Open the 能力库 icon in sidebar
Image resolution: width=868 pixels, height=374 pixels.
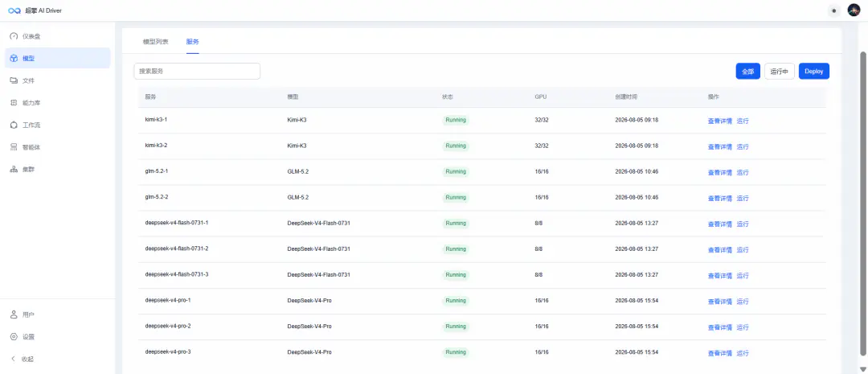14,102
